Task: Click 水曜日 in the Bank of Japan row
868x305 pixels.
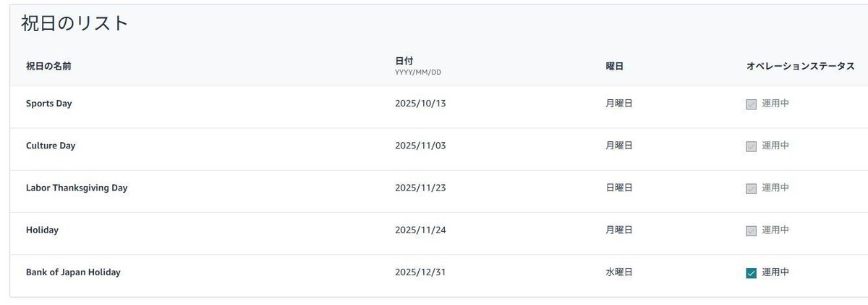Action: coord(619,272)
